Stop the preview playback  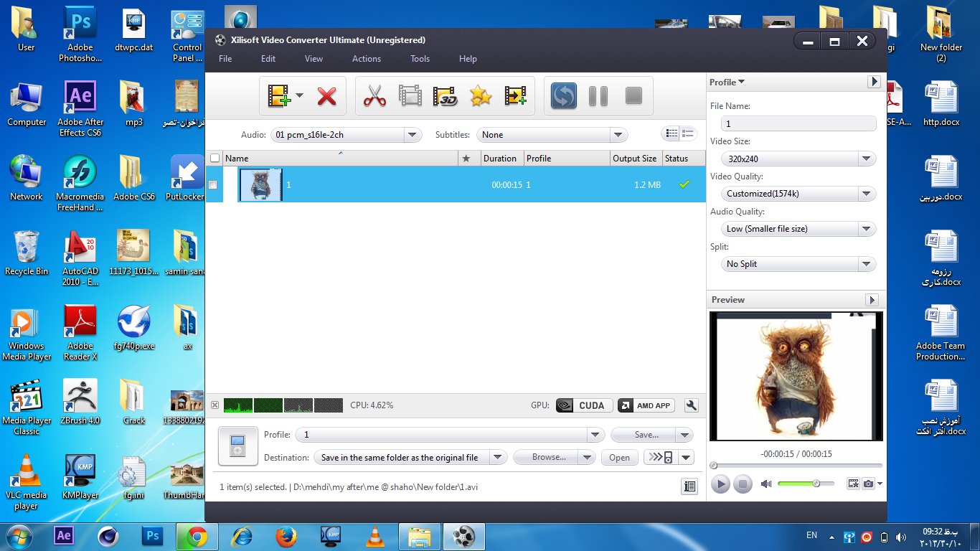click(x=743, y=484)
